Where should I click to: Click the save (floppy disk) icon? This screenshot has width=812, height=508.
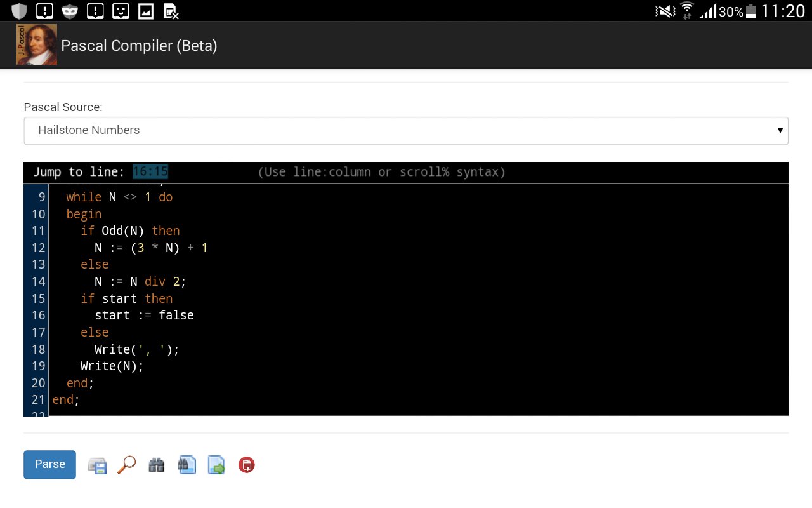(x=97, y=465)
